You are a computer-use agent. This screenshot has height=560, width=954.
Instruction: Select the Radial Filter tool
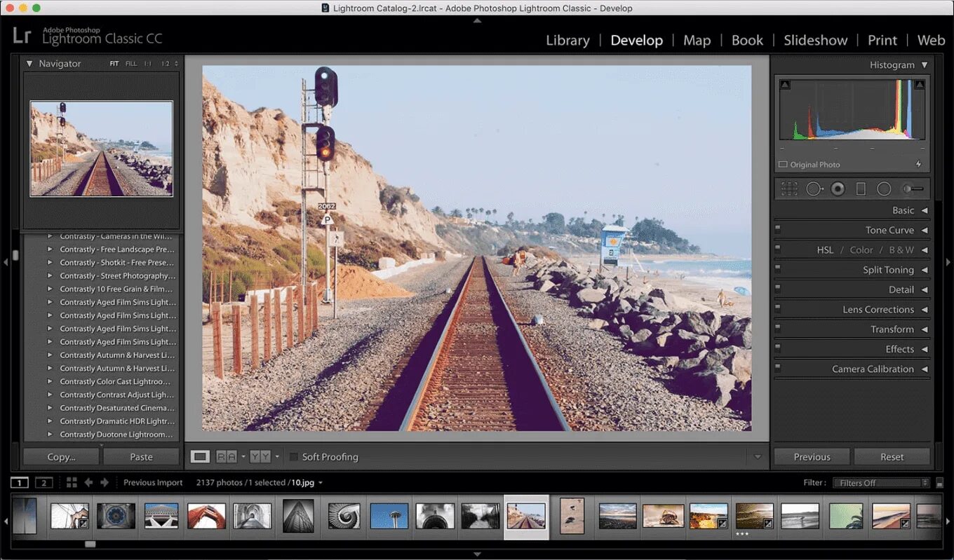pos(885,189)
